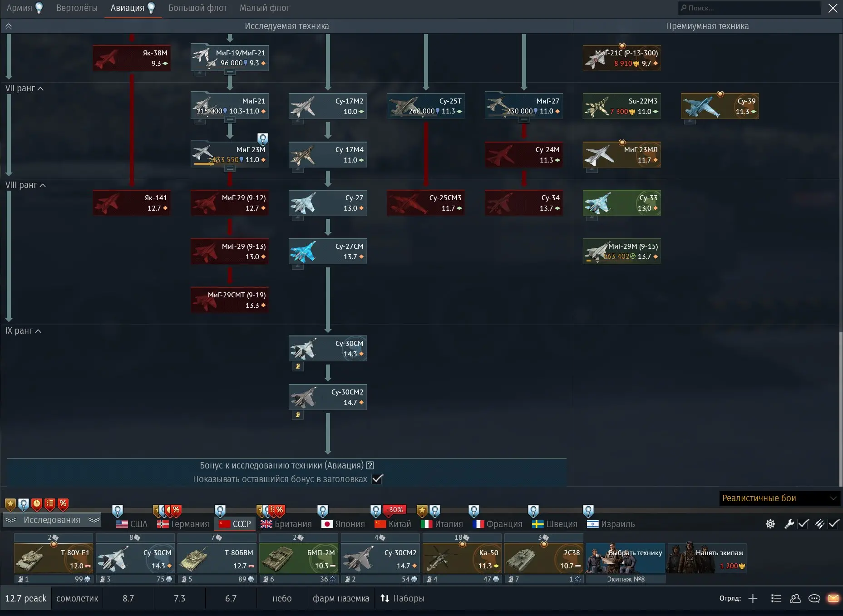The width and height of the screenshot is (843, 616).
Task: Click the Нанять экипаж button
Action: tap(707, 558)
